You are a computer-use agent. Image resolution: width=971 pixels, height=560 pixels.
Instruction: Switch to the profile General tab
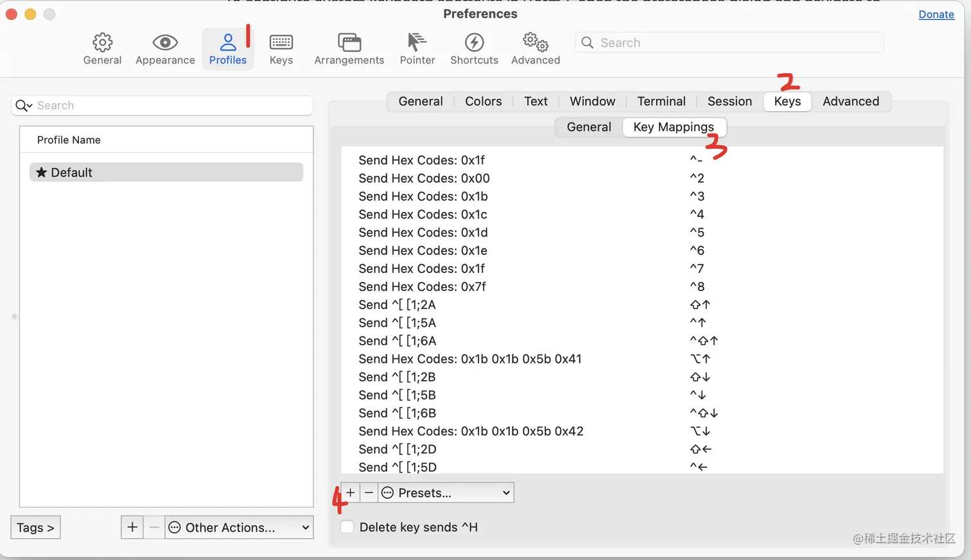click(421, 101)
